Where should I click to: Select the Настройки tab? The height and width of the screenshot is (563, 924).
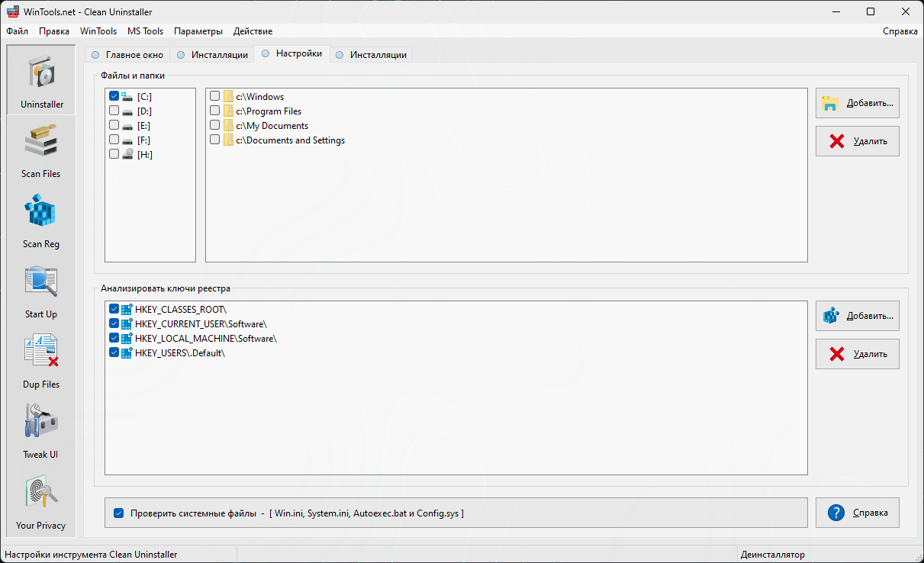tap(291, 53)
